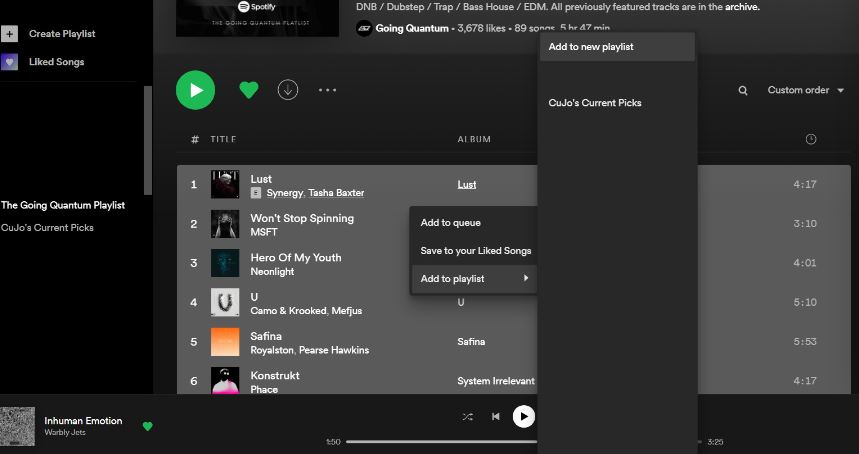This screenshot has height=454, width=859.
Task: Click the plus Create Playlist icon
Action: (x=9, y=33)
